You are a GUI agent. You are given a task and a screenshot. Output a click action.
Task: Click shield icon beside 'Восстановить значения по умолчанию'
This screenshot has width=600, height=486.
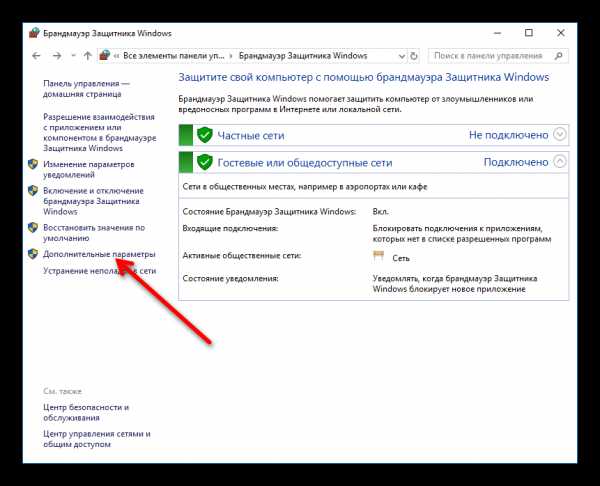coord(33,228)
